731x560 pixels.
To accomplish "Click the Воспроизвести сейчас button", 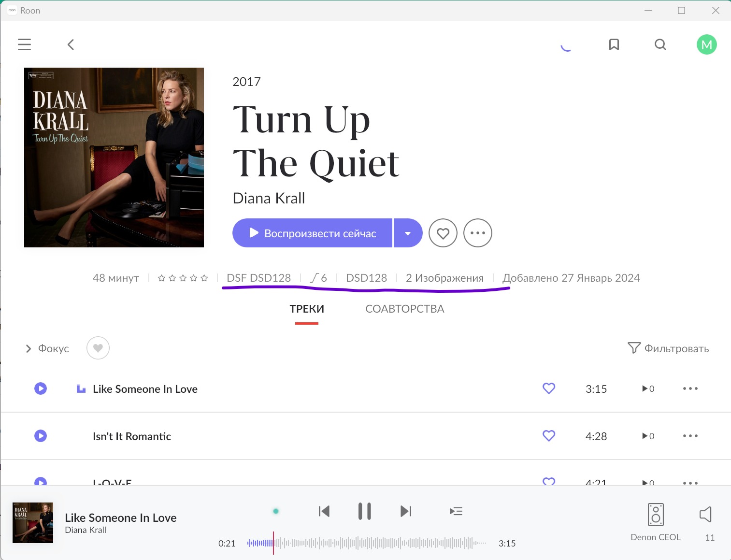I will (312, 233).
